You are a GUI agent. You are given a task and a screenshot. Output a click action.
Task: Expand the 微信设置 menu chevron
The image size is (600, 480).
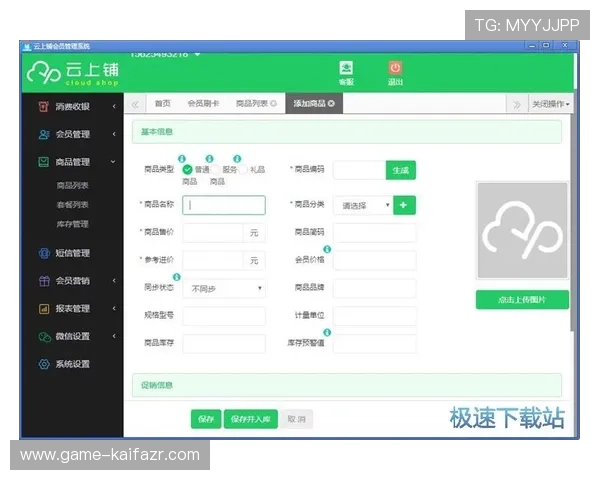(x=114, y=336)
